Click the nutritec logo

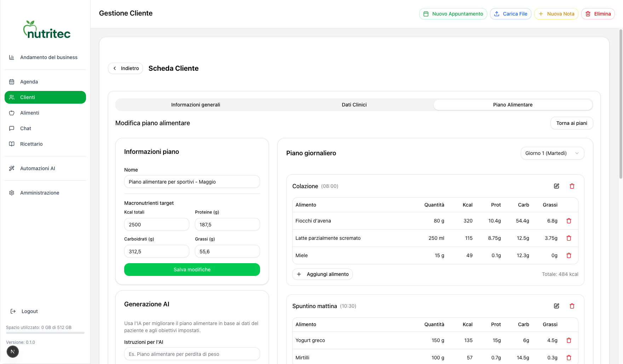47,30
